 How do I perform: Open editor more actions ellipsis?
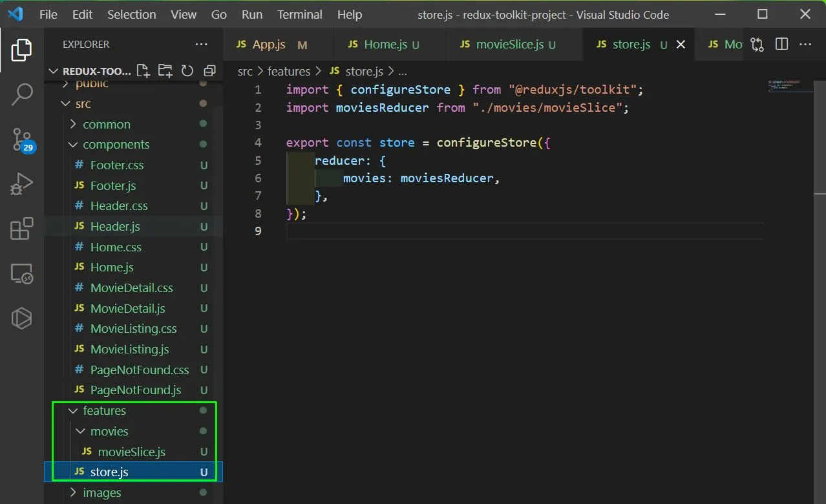[x=805, y=44]
